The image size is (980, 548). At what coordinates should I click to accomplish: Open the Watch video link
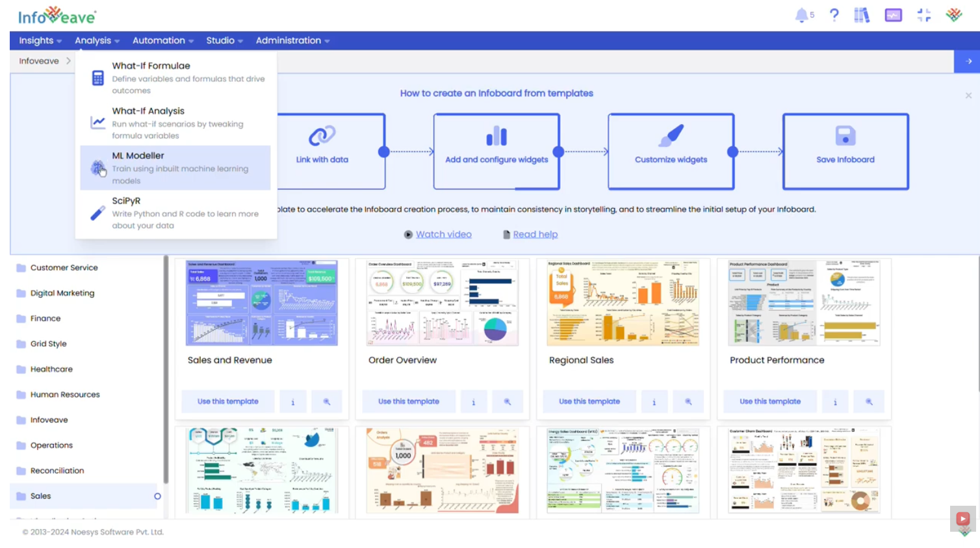point(443,234)
